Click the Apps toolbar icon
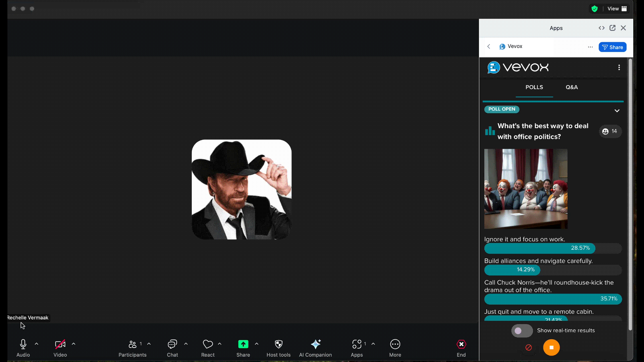The height and width of the screenshot is (362, 644). [x=357, y=344]
